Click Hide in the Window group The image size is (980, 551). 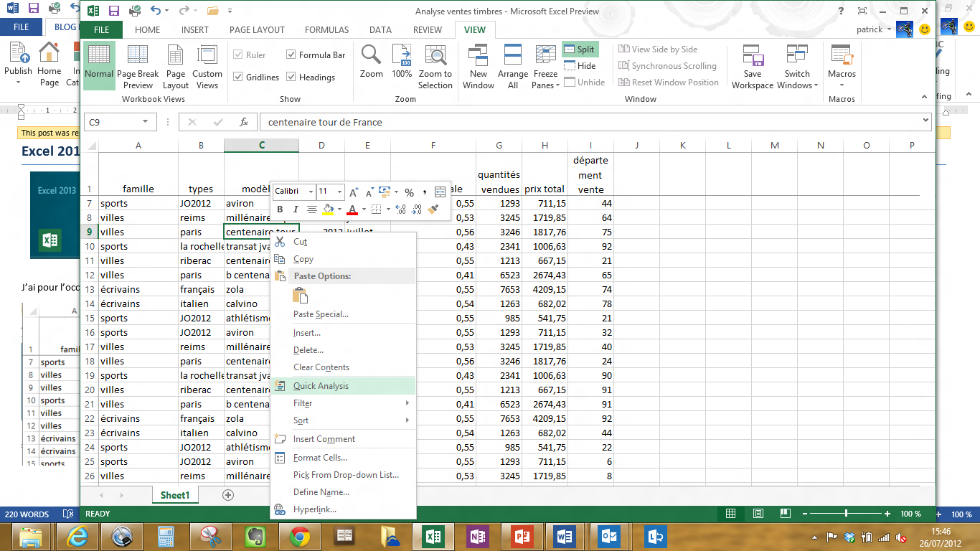580,66
